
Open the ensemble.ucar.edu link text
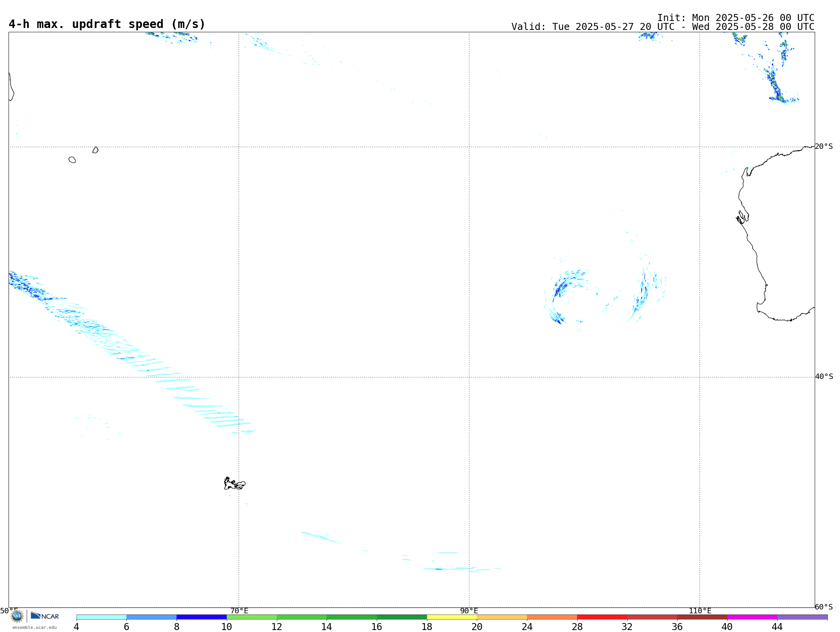click(35, 627)
